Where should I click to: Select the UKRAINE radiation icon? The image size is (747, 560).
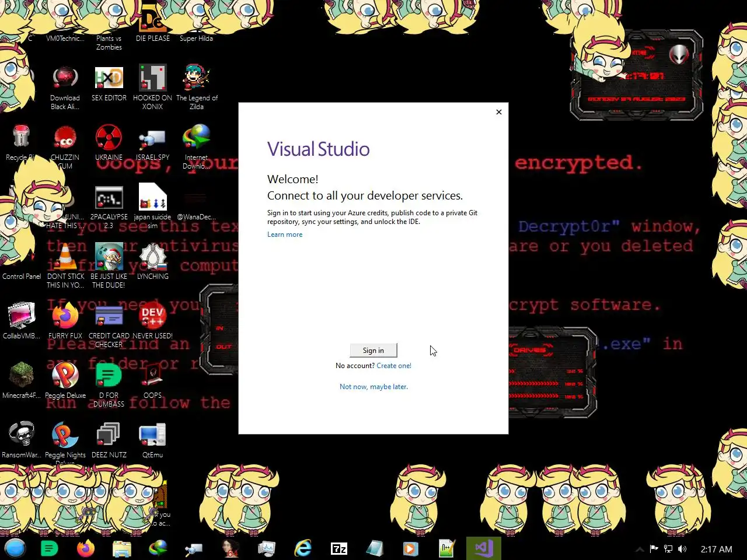pyautogui.click(x=109, y=143)
